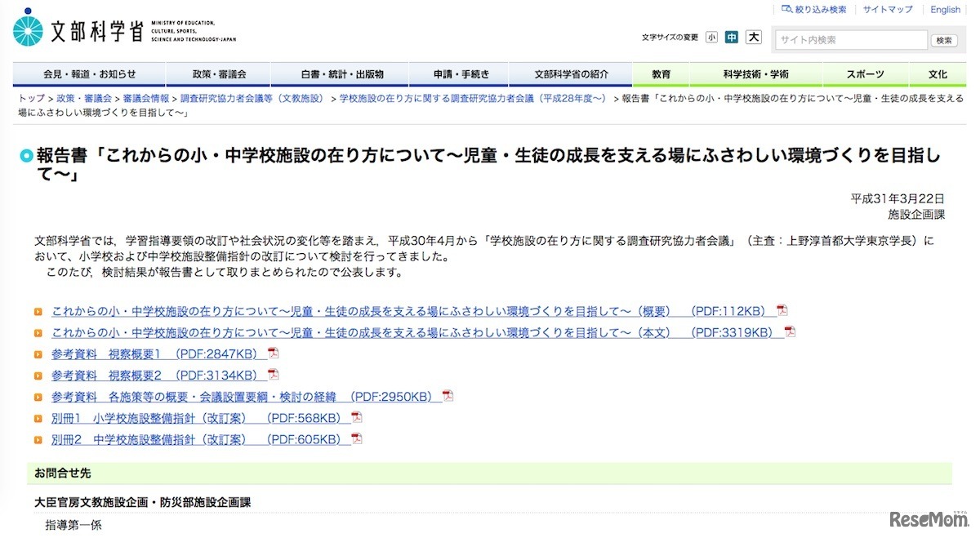Switch text size to 小
980x538 pixels.
(711, 37)
